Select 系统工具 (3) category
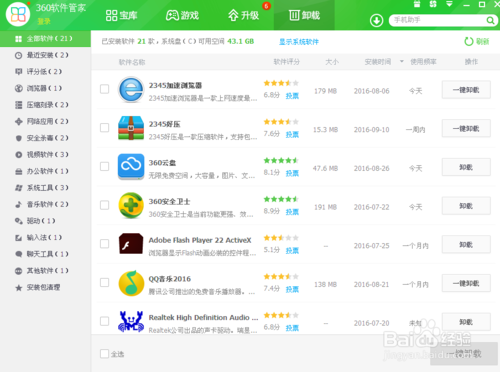Image resolution: width=500 pixels, height=372 pixels. (x=45, y=188)
